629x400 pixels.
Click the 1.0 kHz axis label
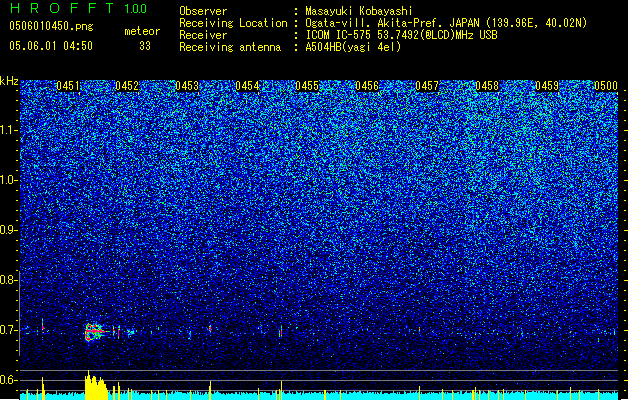click(8, 180)
